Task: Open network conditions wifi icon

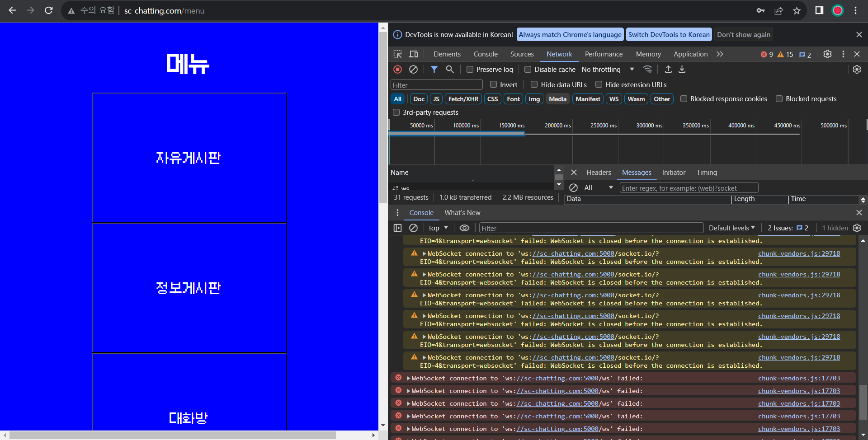Action: point(648,69)
